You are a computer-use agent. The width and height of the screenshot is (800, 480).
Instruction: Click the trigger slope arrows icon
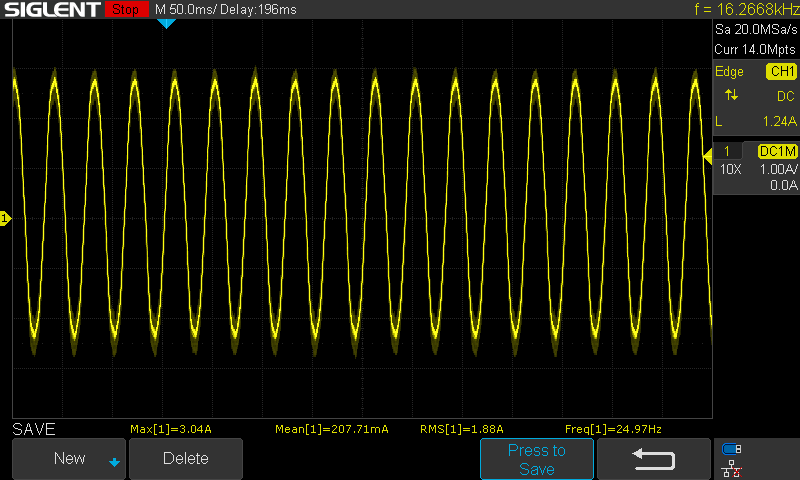[x=731, y=95]
